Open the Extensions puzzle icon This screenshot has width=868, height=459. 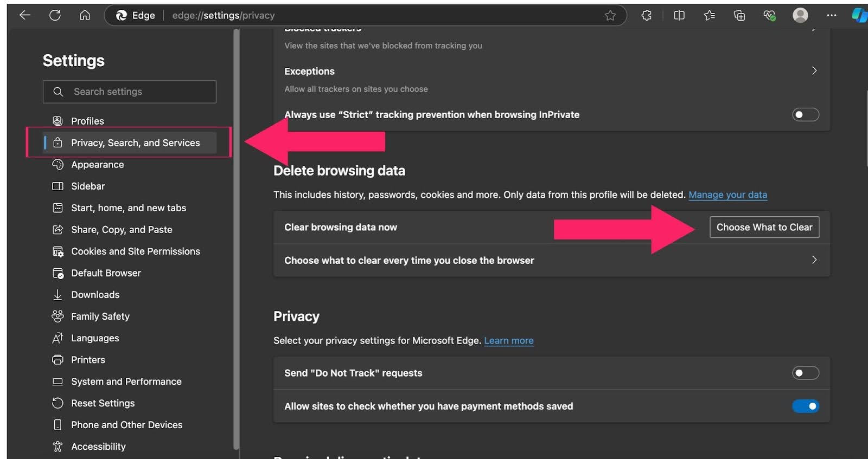pyautogui.click(x=646, y=15)
